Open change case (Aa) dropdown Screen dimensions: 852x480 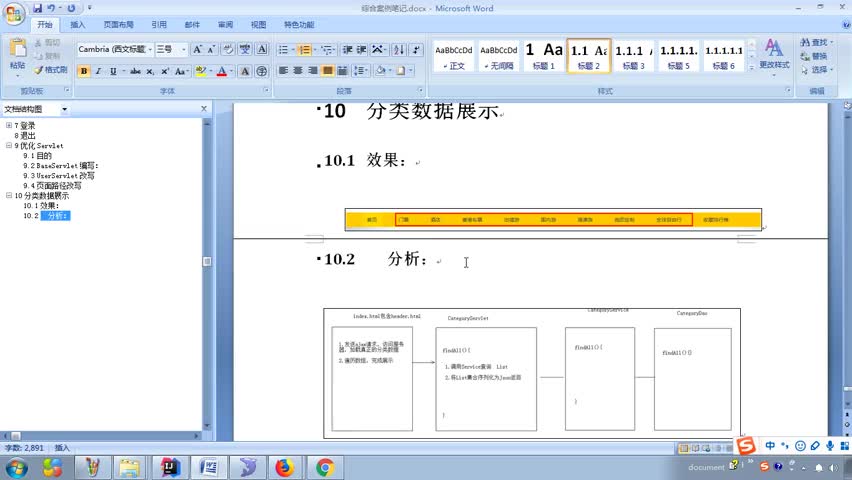[181, 71]
